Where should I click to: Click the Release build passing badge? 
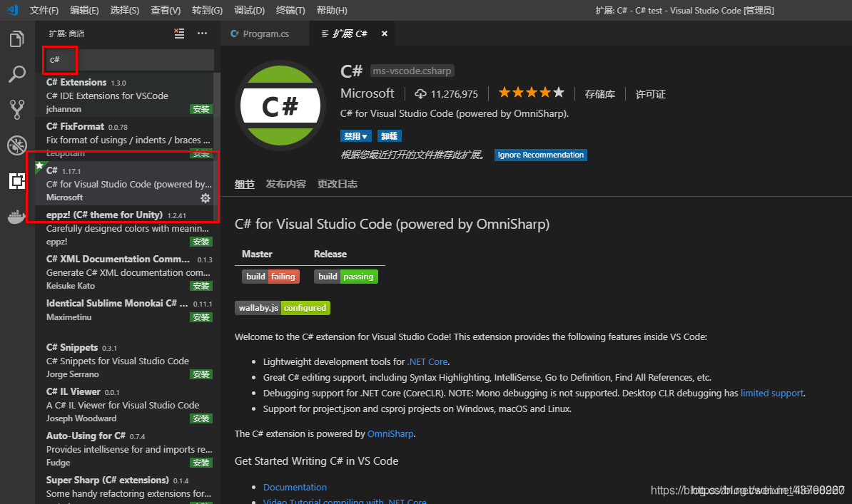pyautogui.click(x=345, y=277)
